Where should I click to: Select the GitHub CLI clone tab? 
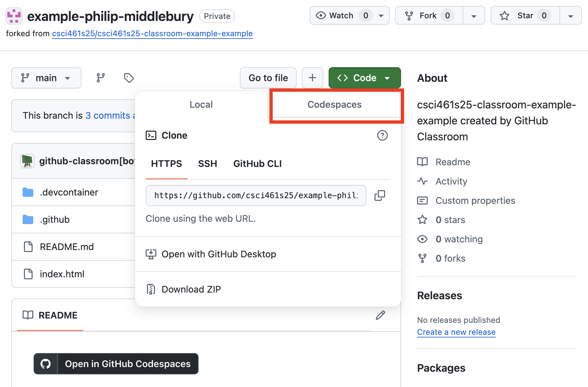[257, 164]
